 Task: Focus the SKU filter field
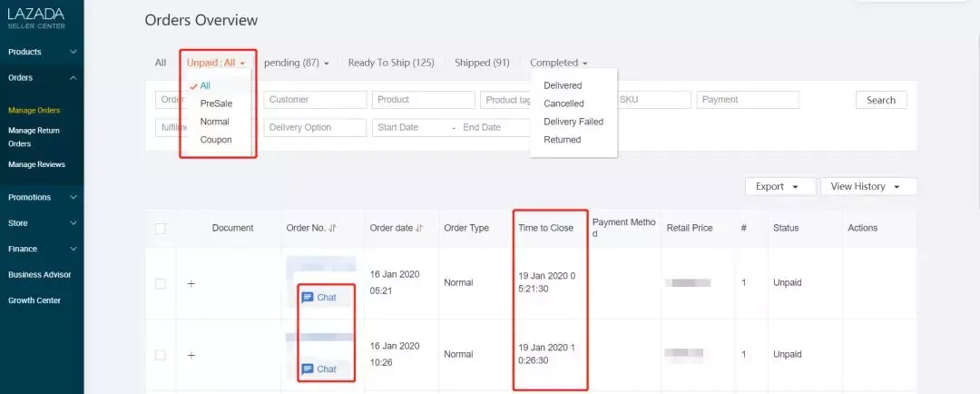coord(654,100)
